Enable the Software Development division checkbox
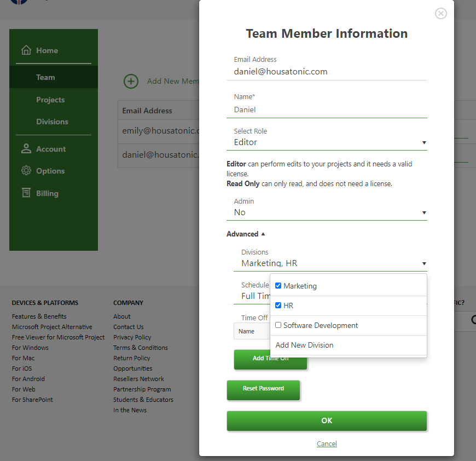The image size is (476, 461). pos(278,325)
